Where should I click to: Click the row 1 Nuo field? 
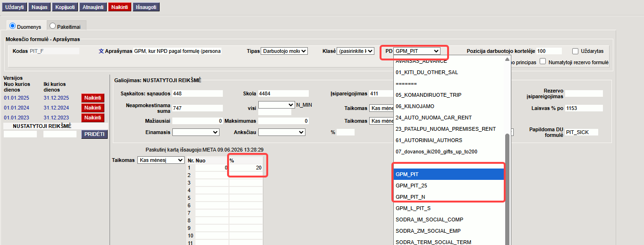coord(212,168)
